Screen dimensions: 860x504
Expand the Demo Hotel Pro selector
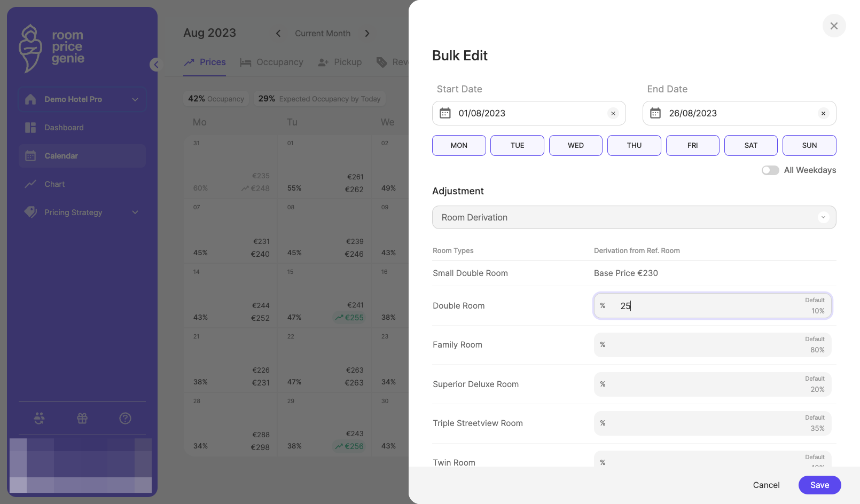(x=82, y=99)
